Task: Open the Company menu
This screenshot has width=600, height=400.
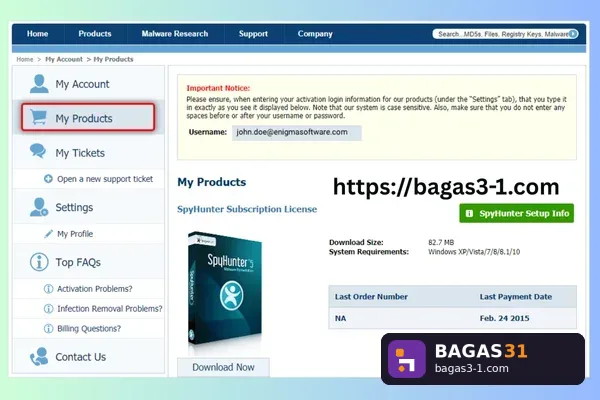Action: pos(315,34)
